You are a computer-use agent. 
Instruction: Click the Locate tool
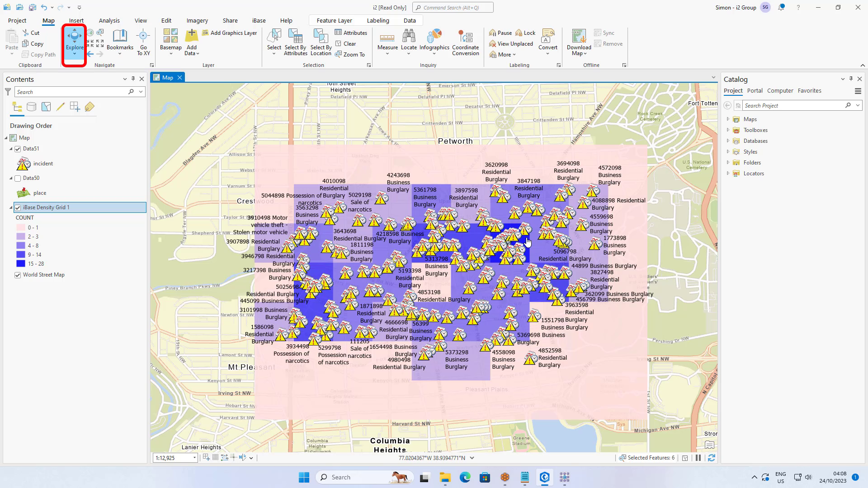(x=409, y=41)
